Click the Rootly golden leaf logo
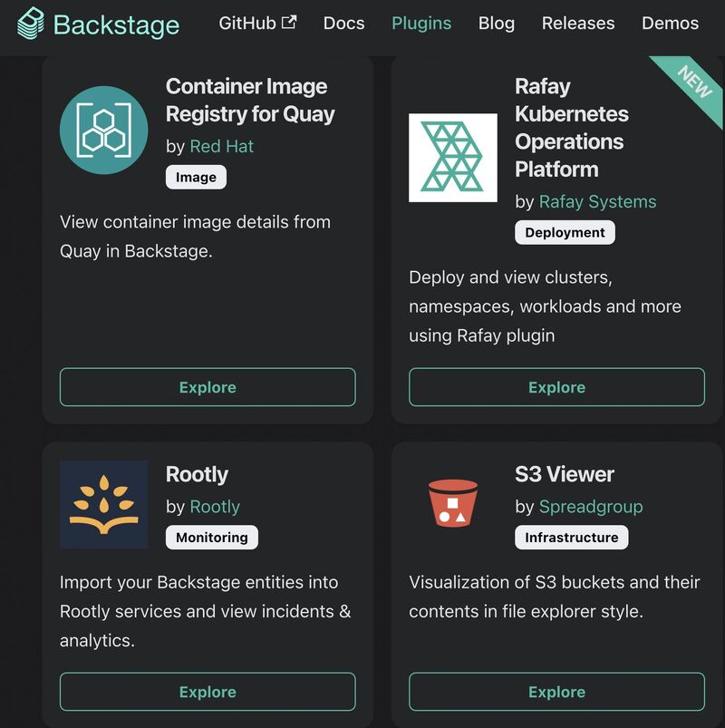The height and width of the screenshot is (728, 725). (104, 504)
